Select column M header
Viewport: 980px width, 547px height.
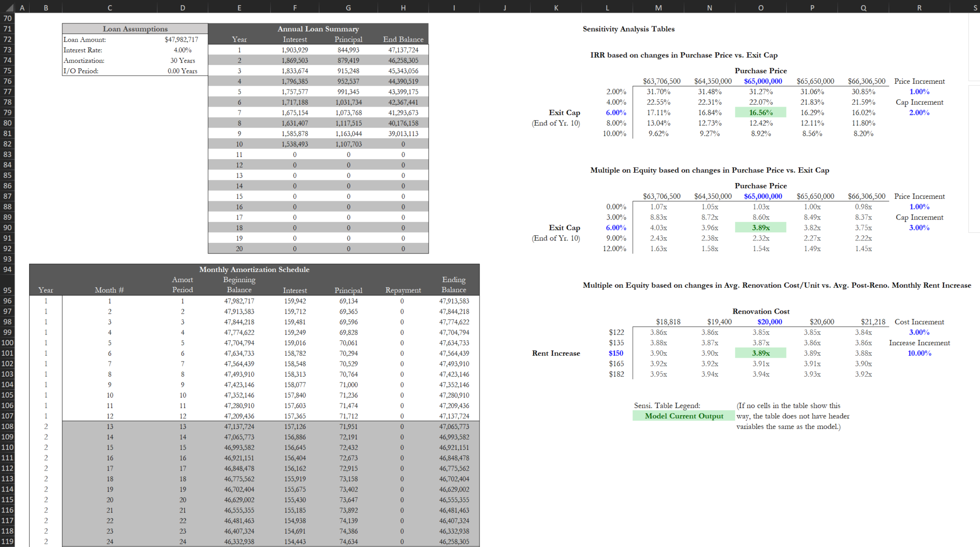point(658,8)
